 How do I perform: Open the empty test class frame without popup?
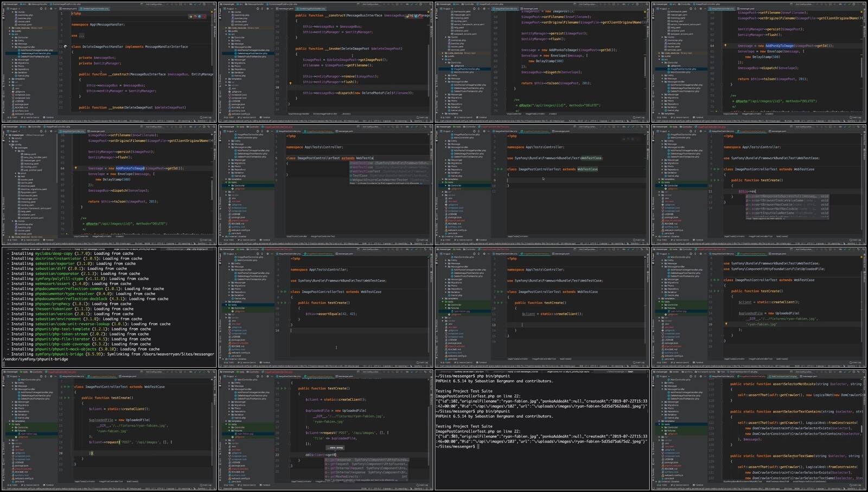click(x=542, y=185)
